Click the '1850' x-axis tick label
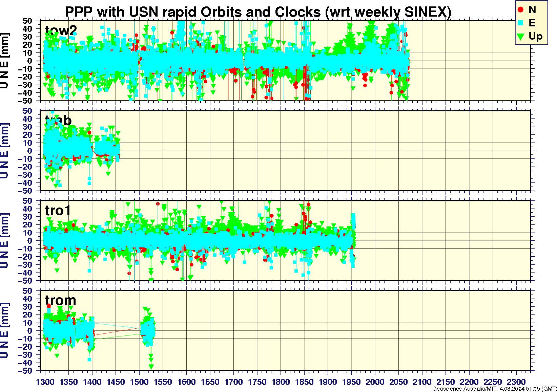Screen dimensions: 557x392 (304, 382)
